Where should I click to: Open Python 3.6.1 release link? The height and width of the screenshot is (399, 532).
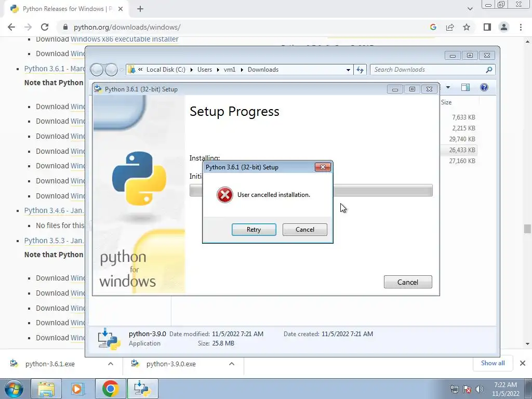[x=54, y=69]
